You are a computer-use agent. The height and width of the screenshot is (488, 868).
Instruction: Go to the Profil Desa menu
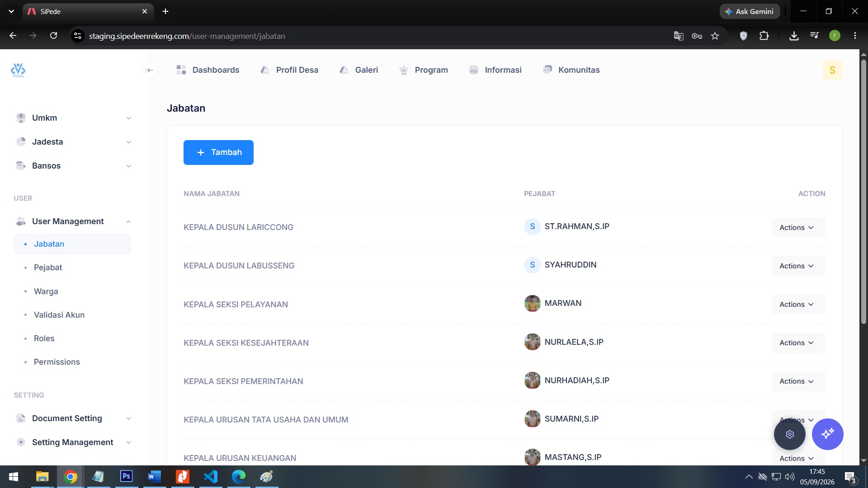click(x=289, y=70)
